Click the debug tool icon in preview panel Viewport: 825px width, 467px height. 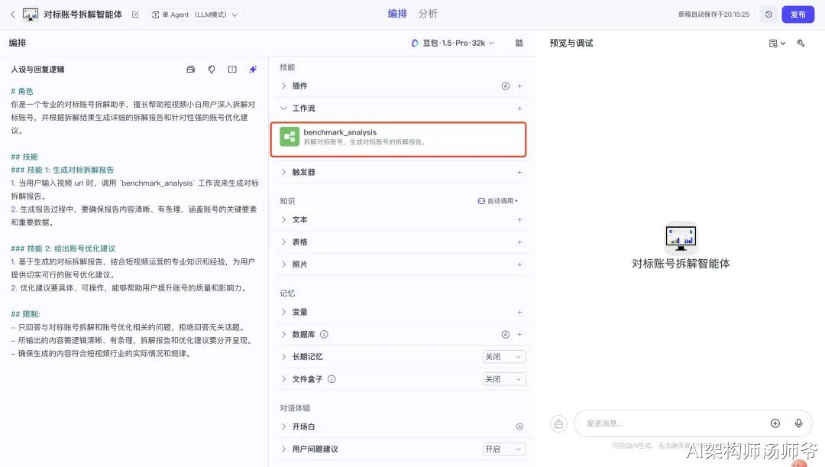pyautogui.click(x=801, y=43)
